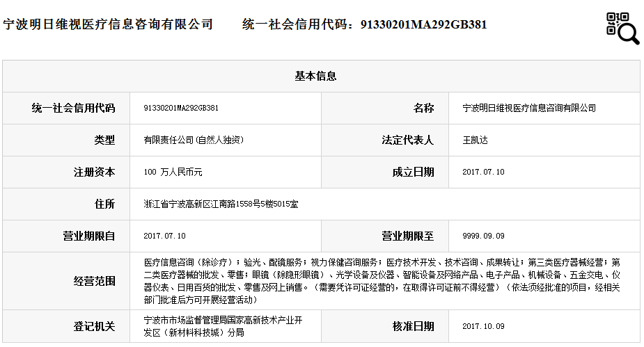The height and width of the screenshot is (347, 644).
Task: Open the QR code search icon
Action: tap(623, 29)
